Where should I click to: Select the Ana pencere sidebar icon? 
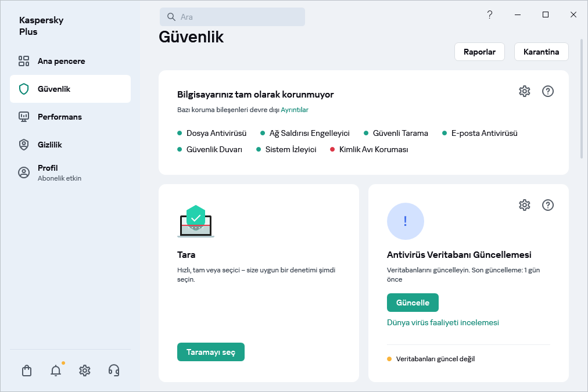pyautogui.click(x=23, y=60)
